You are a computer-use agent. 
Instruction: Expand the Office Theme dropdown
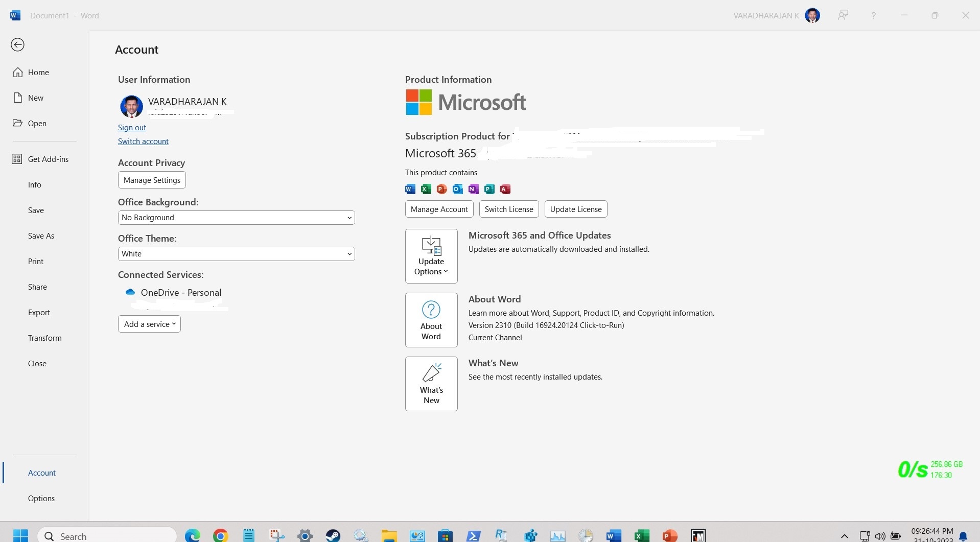[x=236, y=254]
